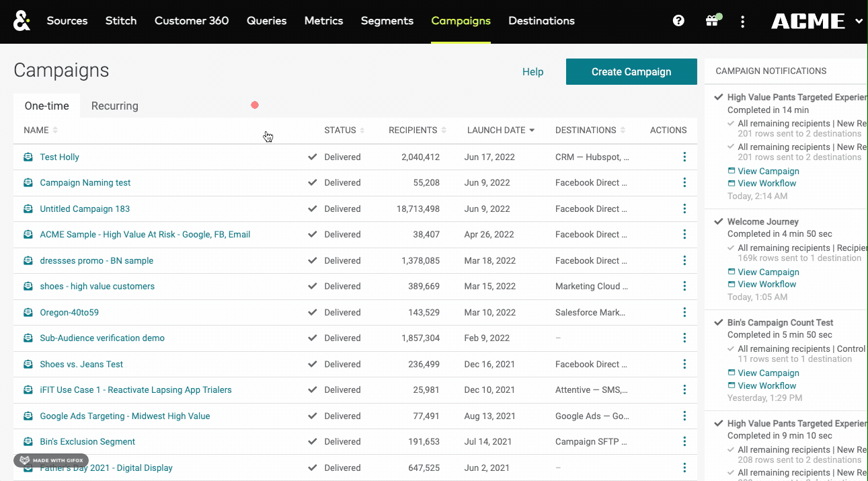Screen dimensions: 868x481
Task: Open Google Ads Targeting - Midwest High Value
Action: tap(125, 416)
